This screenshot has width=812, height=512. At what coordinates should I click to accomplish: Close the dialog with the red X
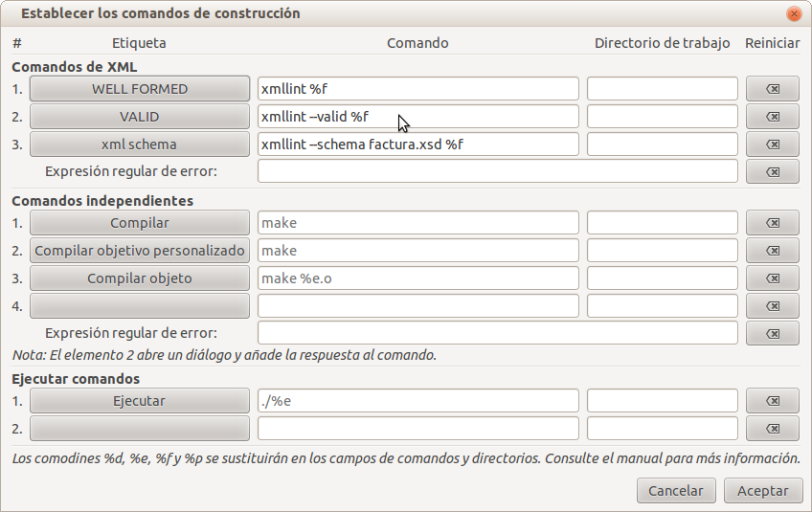click(794, 13)
